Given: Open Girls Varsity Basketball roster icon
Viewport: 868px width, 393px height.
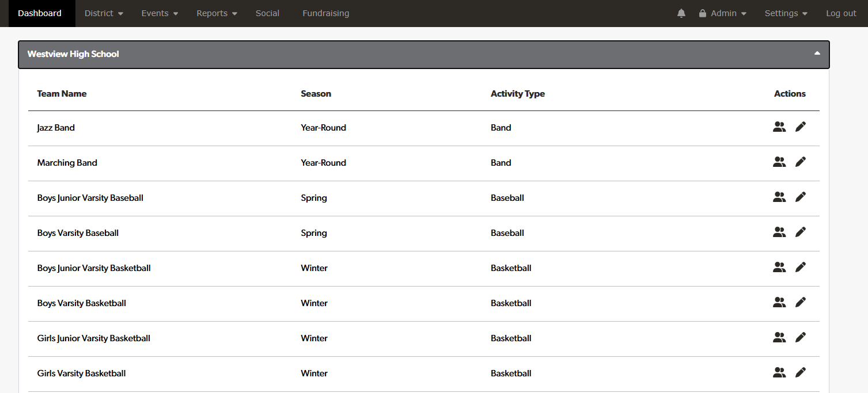Looking at the screenshot, I should 779,373.
